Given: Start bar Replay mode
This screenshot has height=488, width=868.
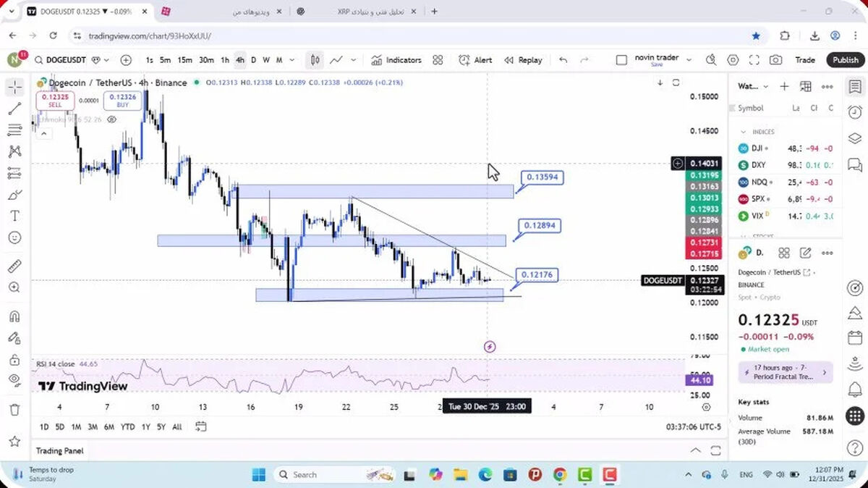Looking at the screenshot, I should [523, 60].
